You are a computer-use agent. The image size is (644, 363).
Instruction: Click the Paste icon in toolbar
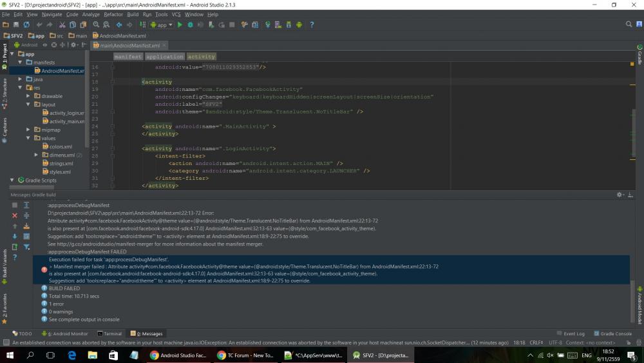(83, 25)
